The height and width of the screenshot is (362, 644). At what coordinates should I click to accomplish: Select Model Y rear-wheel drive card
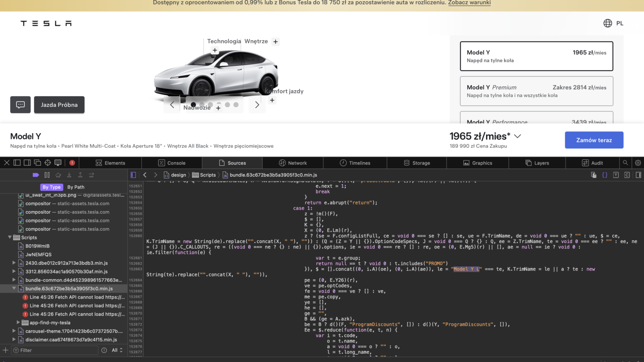click(x=537, y=56)
